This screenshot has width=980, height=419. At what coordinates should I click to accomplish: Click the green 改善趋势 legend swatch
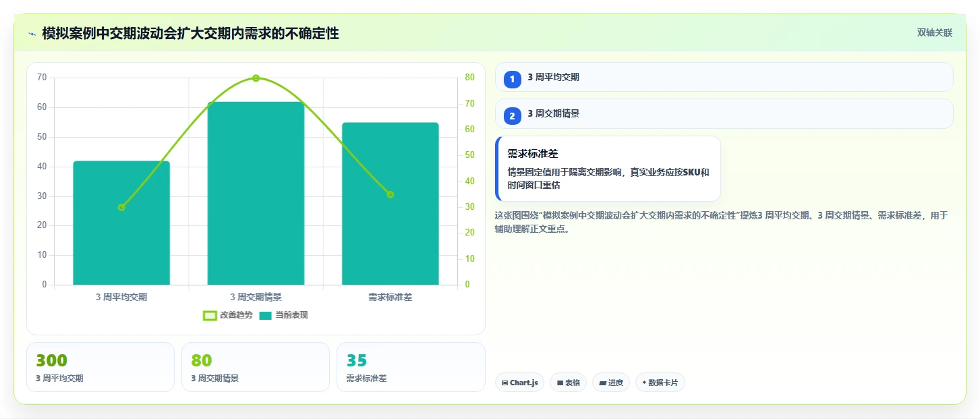pyautogui.click(x=210, y=315)
